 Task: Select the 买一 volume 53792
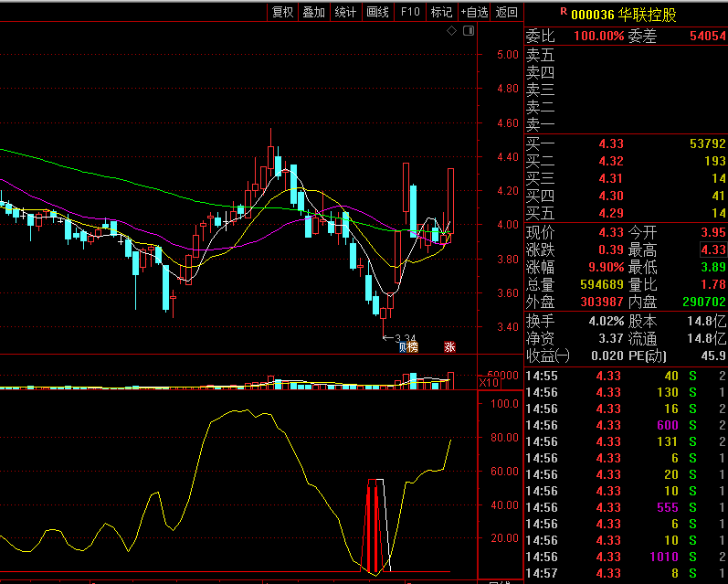(708, 143)
